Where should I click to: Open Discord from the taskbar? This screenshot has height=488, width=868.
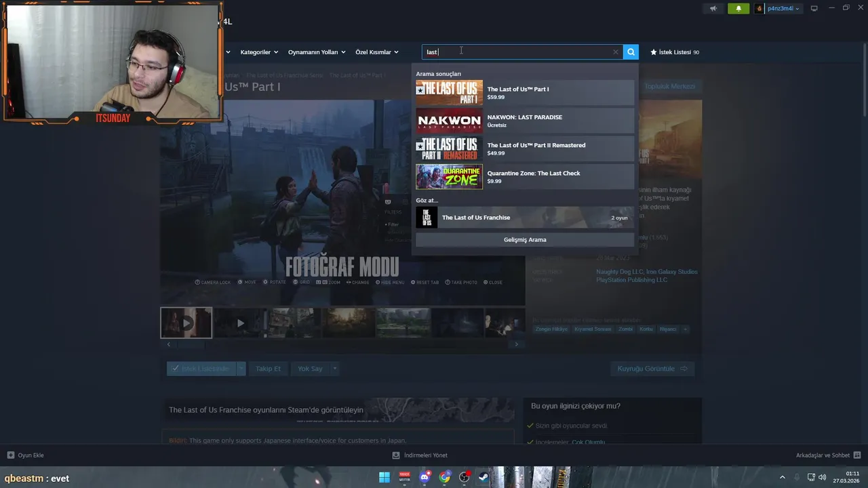[x=425, y=477]
